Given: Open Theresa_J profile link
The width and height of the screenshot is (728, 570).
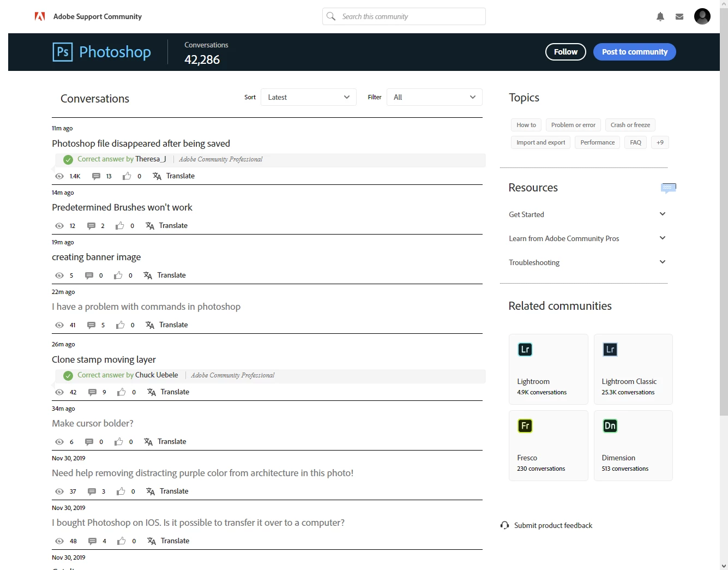Looking at the screenshot, I should coord(151,159).
